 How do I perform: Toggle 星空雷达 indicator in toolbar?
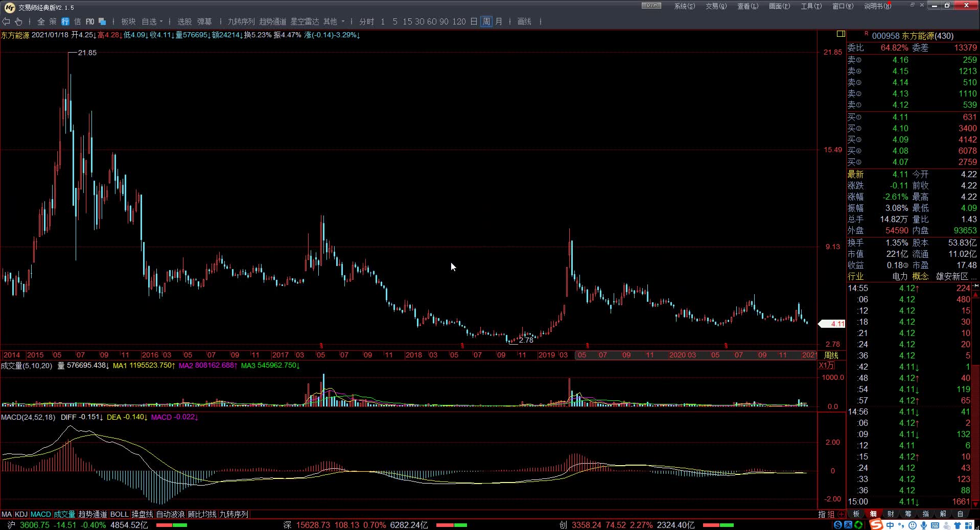[x=305, y=21]
